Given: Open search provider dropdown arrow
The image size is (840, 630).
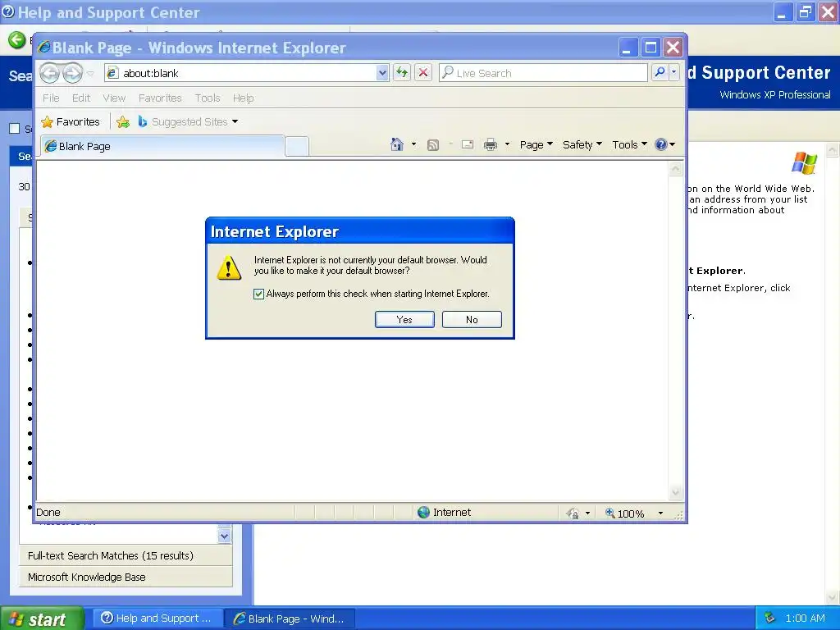Looking at the screenshot, I should point(674,72).
